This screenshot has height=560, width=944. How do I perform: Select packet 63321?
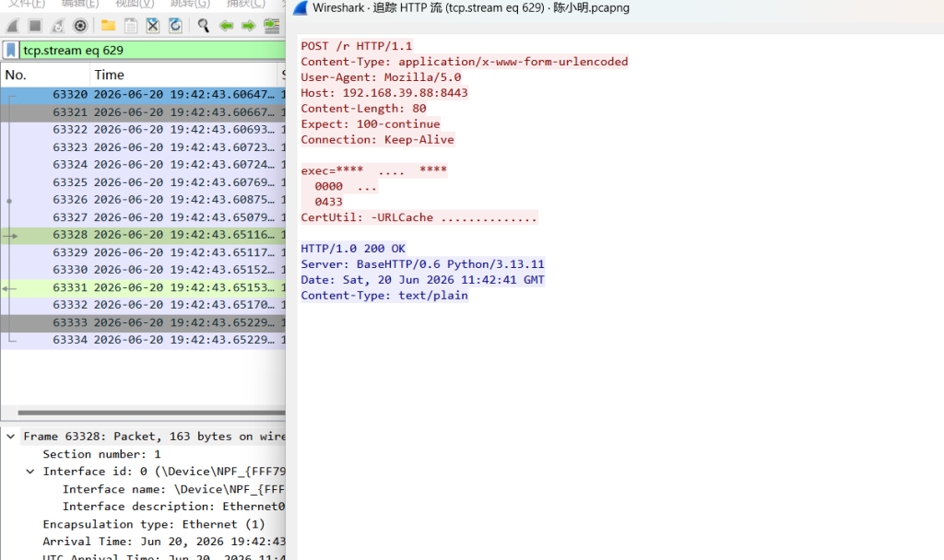click(143, 111)
